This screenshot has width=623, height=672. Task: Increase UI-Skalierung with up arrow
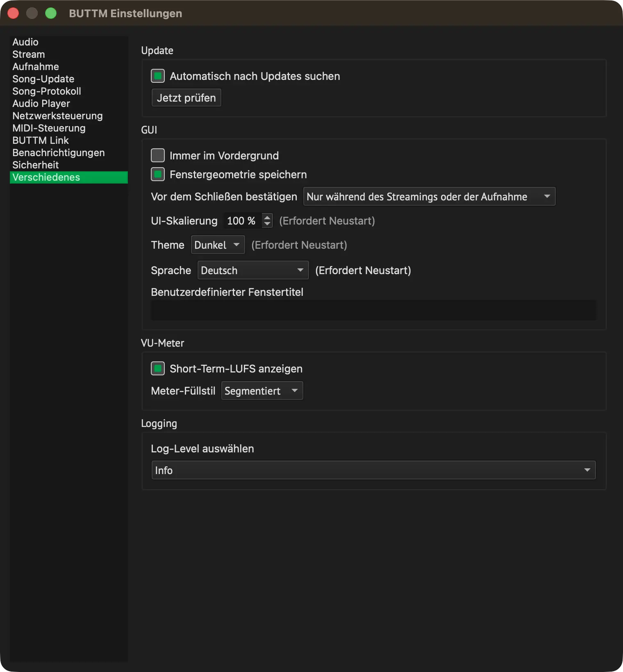click(267, 217)
